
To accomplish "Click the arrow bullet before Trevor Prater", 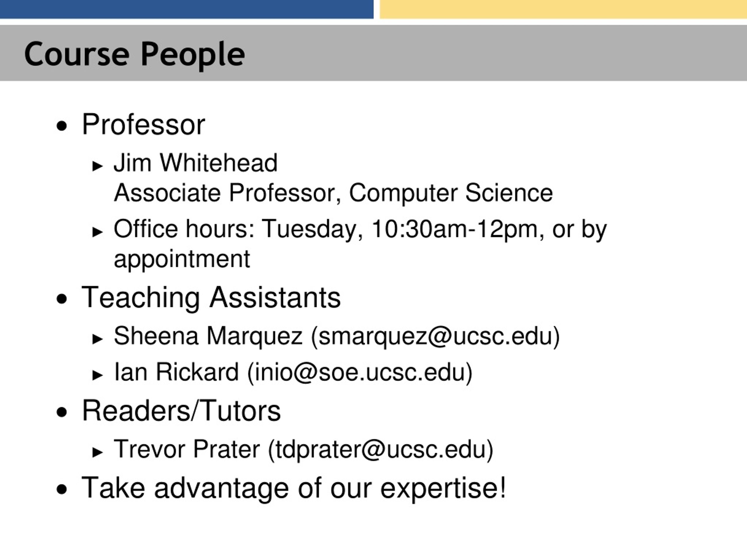I will [x=97, y=452].
